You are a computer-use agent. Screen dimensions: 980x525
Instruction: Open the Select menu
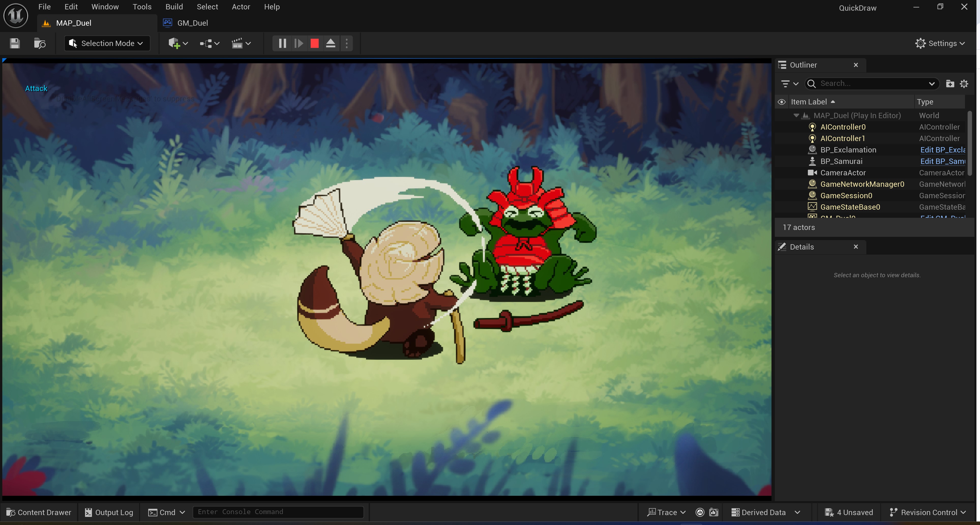click(207, 7)
